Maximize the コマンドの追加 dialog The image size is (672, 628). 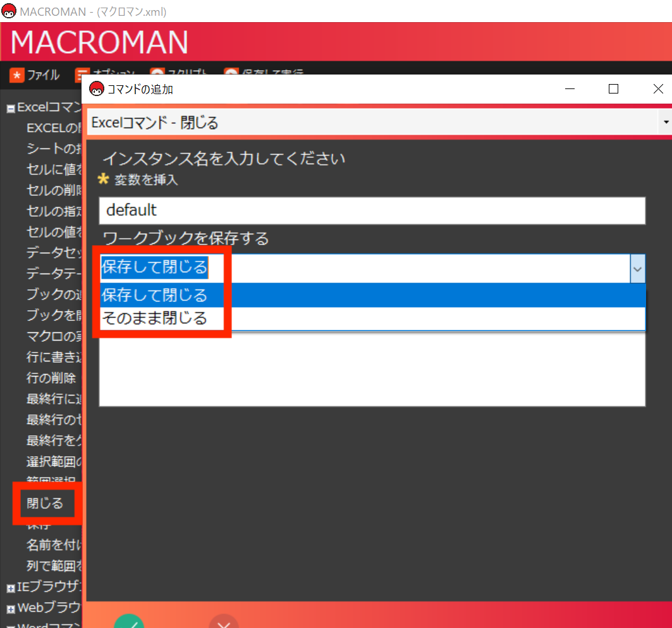click(x=613, y=88)
